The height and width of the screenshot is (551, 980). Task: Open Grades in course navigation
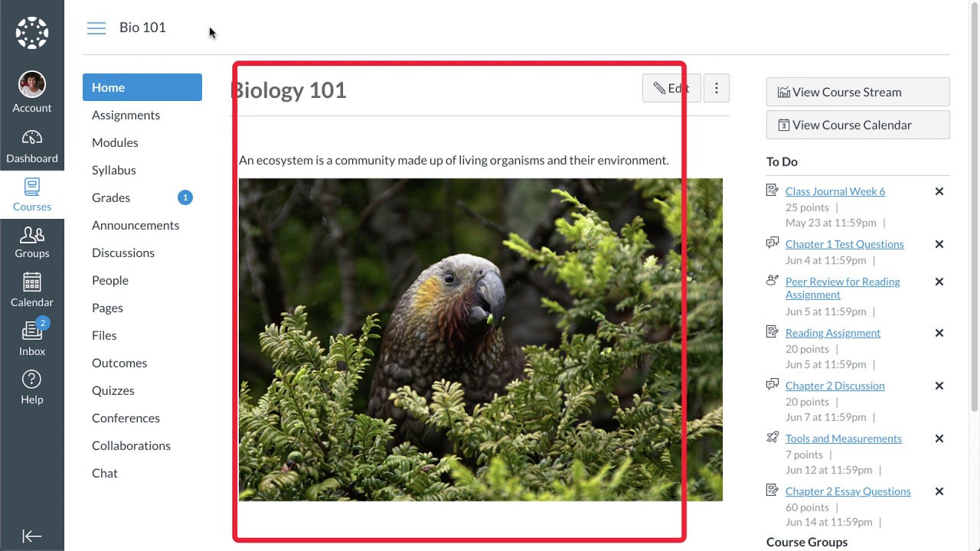[x=111, y=197]
